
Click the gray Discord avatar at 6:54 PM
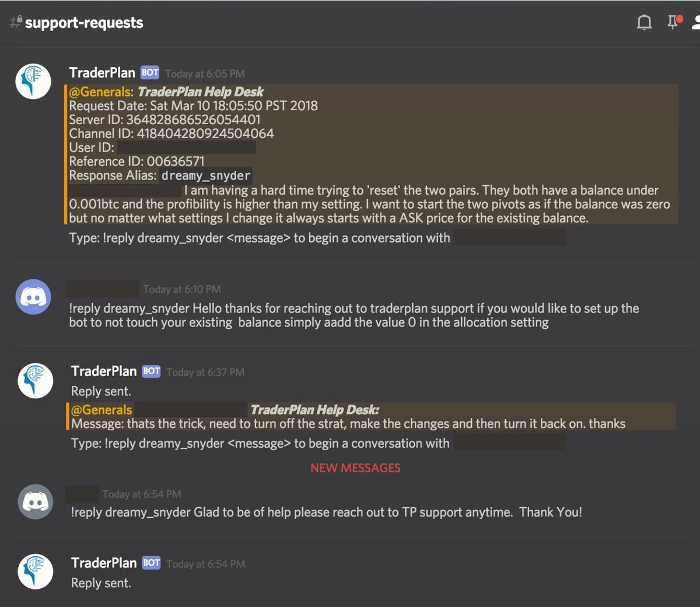pyautogui.click(x=35, y=501)
